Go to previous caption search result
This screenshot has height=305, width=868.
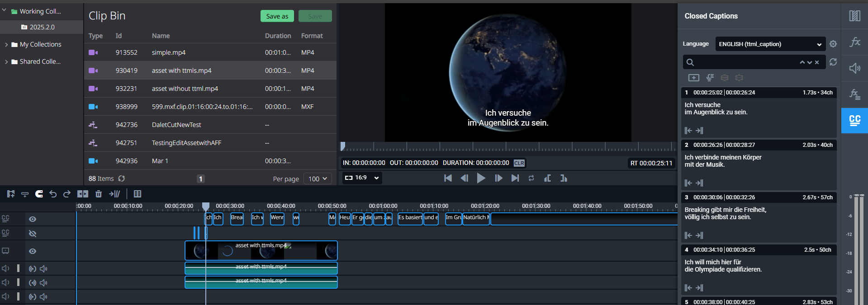(x=802, y=62)
